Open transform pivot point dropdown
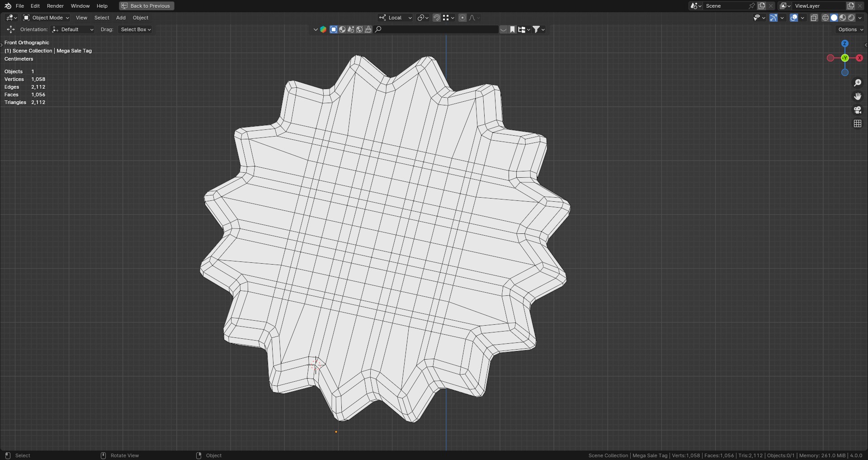 pyautogui.click(x=423, y=18)
